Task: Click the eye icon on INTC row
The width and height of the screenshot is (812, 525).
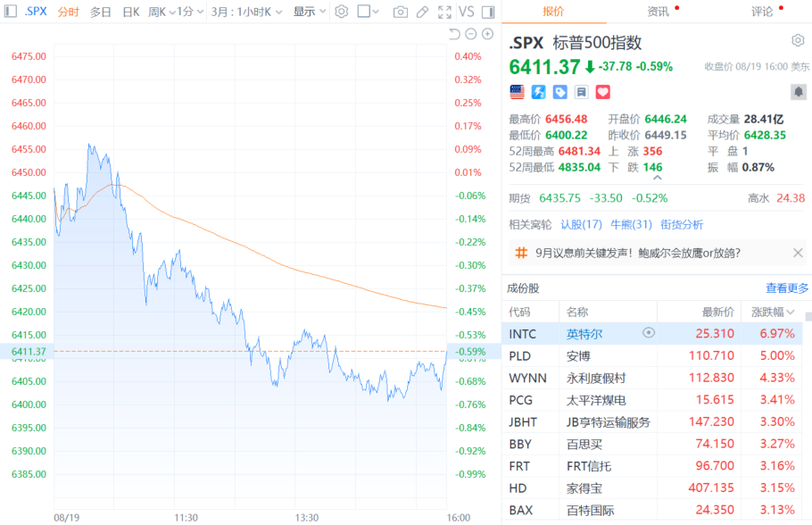Action: (x=649, y=333)
